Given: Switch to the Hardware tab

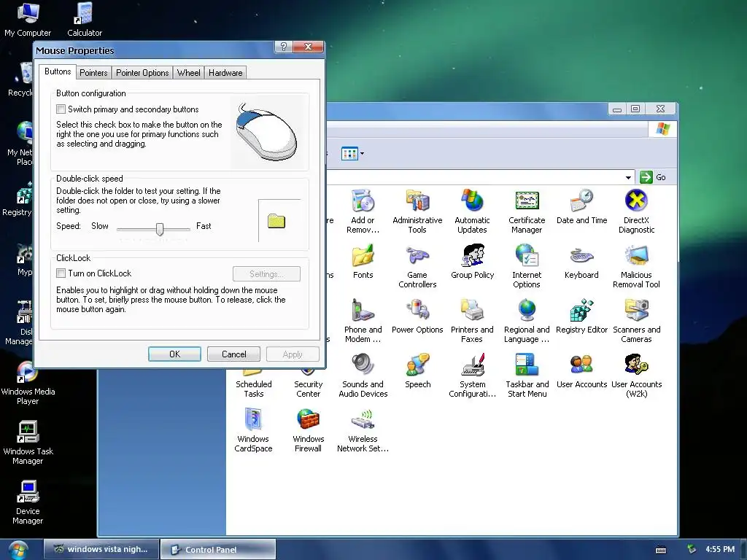Looking at the screenshot, I should click(226, 72).
